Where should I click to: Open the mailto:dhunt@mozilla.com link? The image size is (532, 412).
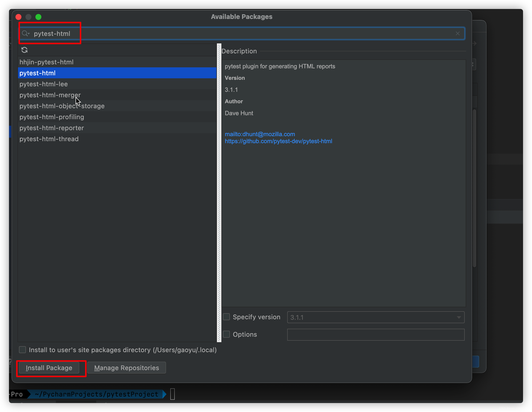(260, 134)
